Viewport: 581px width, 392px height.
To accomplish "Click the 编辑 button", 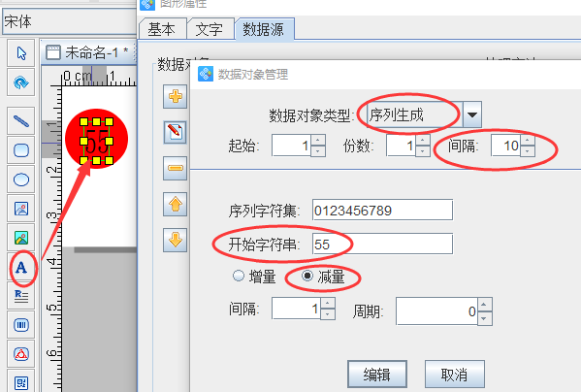I will coord(377,375).
